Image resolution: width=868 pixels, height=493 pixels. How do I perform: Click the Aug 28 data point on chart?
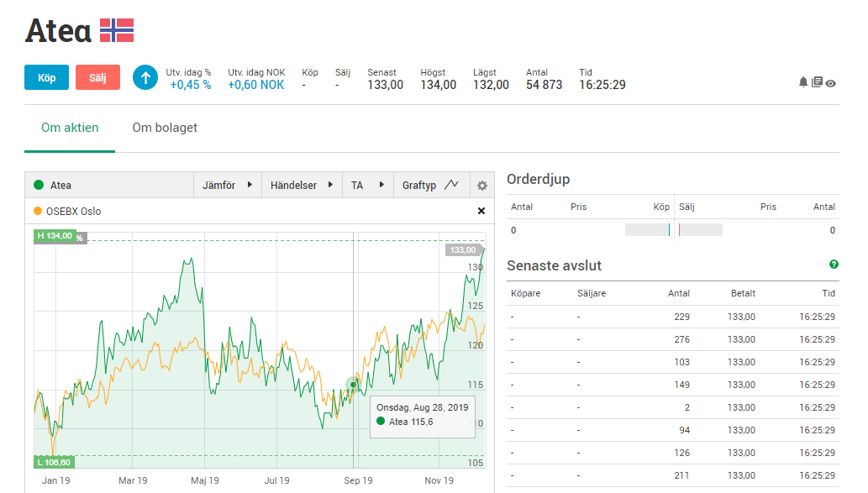point(353,385)
